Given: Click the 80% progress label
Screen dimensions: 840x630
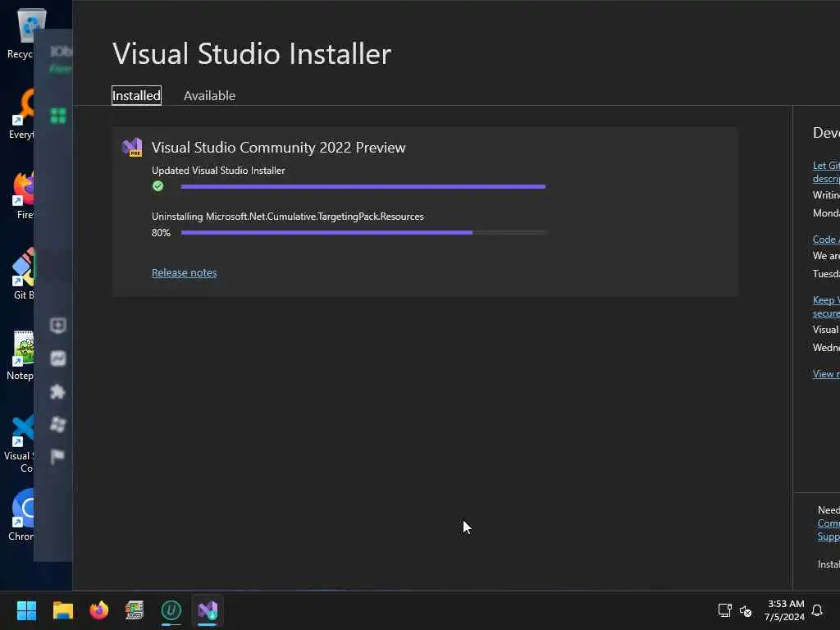Looking at the screenshot, I should point(161,232).
